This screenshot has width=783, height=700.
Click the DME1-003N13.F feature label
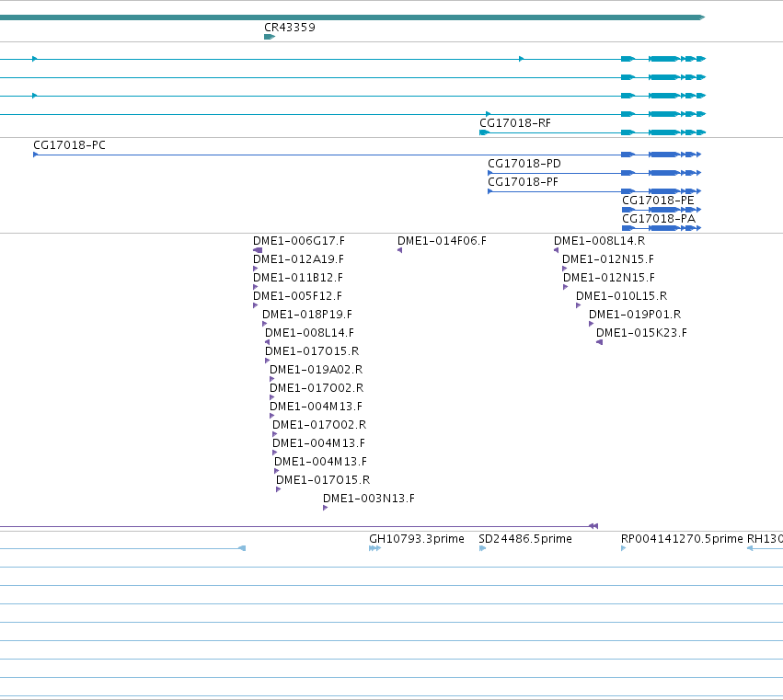(369, 499)
